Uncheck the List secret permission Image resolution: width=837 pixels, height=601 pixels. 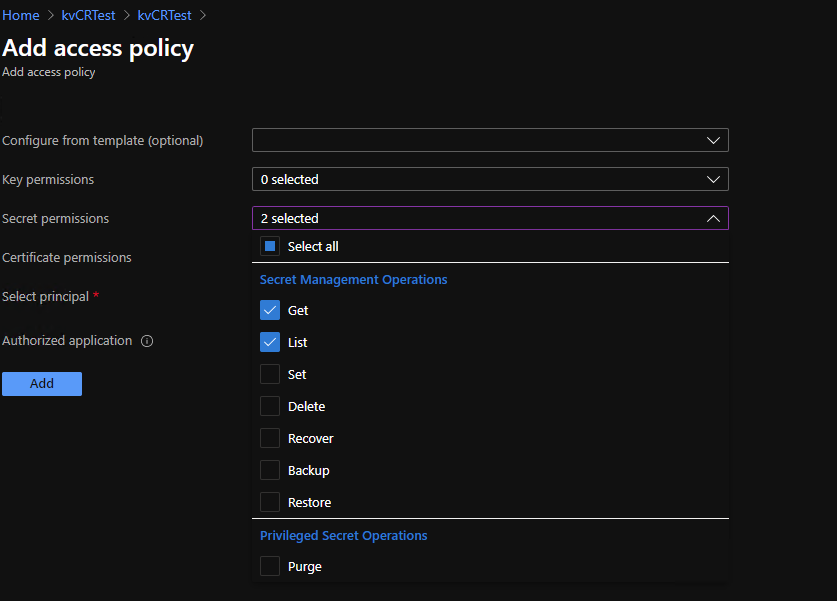[x=270, y=342]
